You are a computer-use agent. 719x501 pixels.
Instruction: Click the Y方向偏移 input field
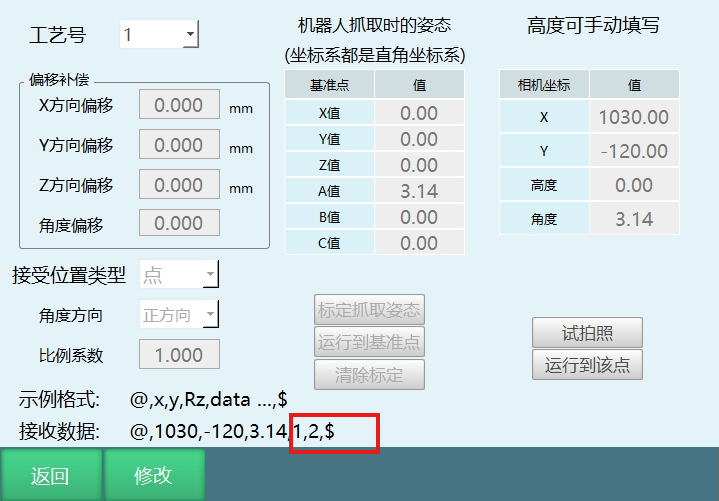179,146
